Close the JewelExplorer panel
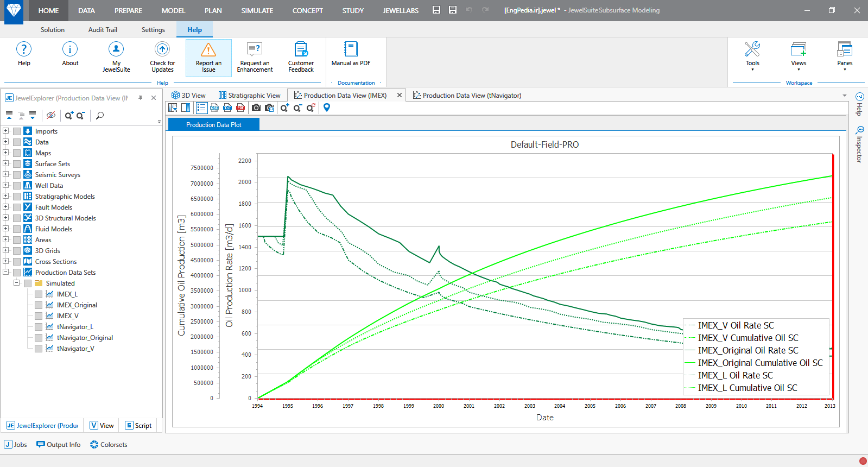This screenshot has height=467, width=868. pyautogui.click(x=154, y=98)
